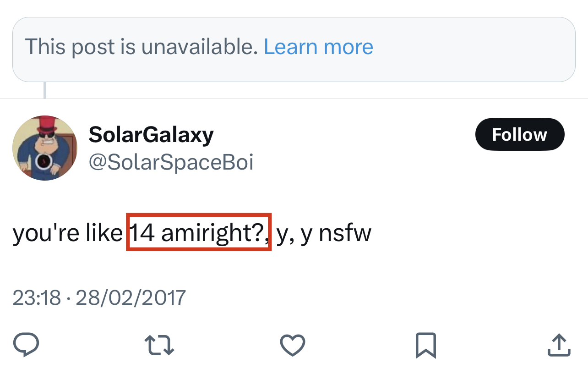The height and width of the screenshot is (385, 588).
Task: Open SolarGalaxy's profile picture
Action: (x=45, y=148)
